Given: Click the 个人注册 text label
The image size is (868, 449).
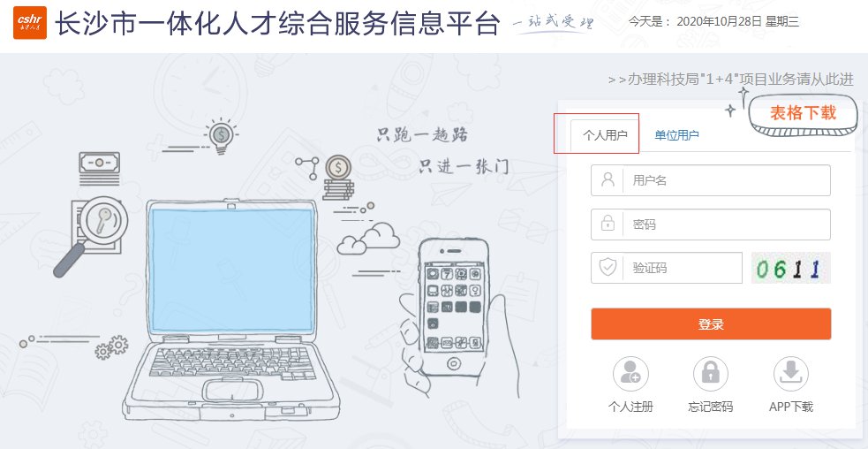Looking at the screenshot, I should pyautogui.click(x=630, y=407).
